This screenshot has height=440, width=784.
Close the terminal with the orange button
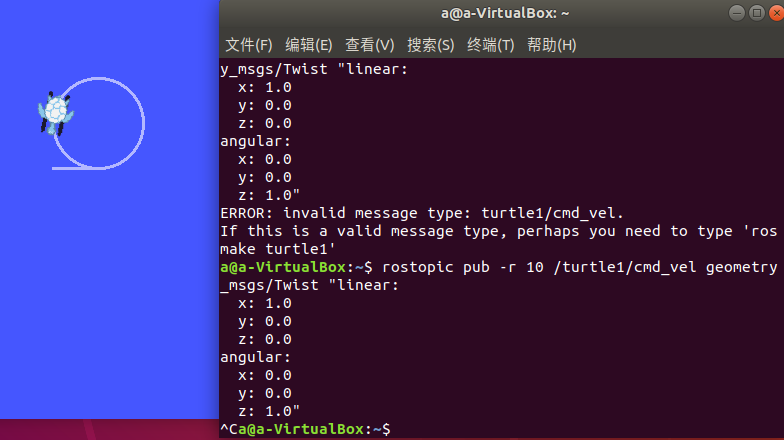point(776,13)
